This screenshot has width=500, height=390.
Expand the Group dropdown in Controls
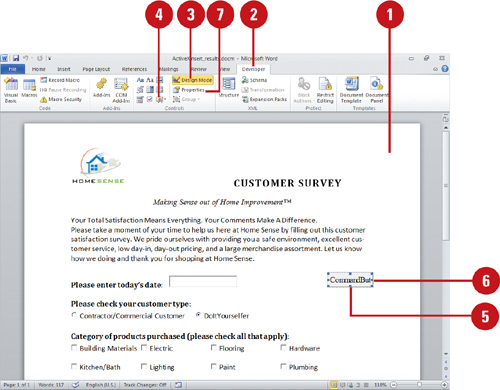click(187, 99)
